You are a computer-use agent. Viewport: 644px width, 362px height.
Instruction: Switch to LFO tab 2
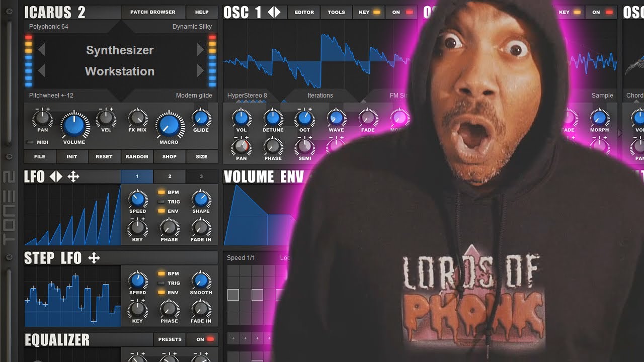(170, 176)
